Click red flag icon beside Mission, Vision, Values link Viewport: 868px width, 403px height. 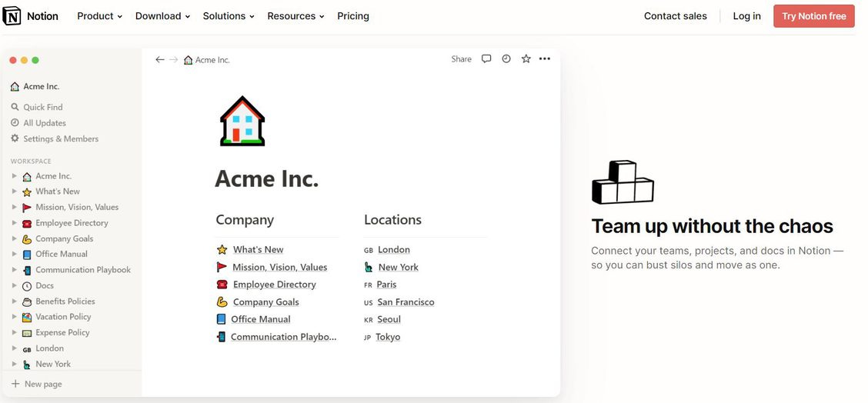222,267
